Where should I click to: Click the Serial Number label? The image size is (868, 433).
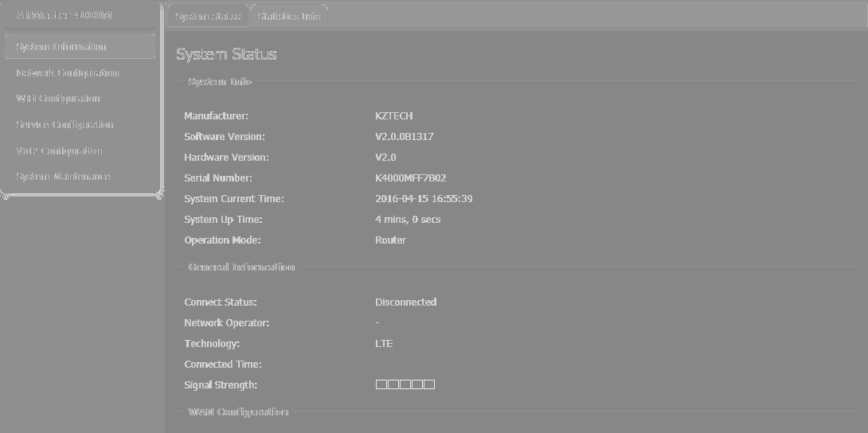(x=218, y=178)
